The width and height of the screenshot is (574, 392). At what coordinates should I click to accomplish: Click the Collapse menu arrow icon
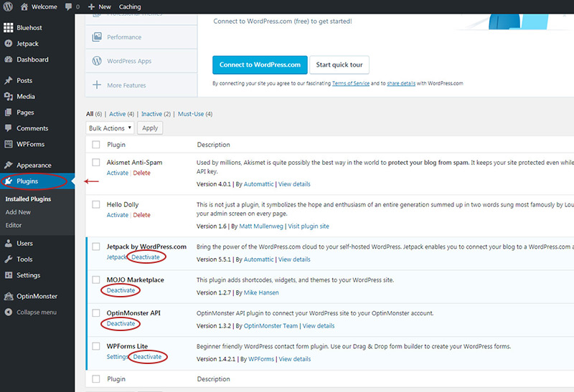9,312
